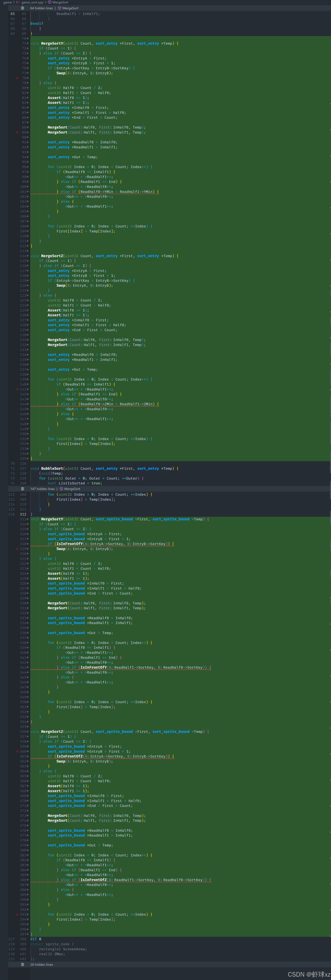Image resolution: width=331 pixels, height=980 pixels.
Task: Jump to MergeSort link beside 147 hidden lines
Action: 72,489
